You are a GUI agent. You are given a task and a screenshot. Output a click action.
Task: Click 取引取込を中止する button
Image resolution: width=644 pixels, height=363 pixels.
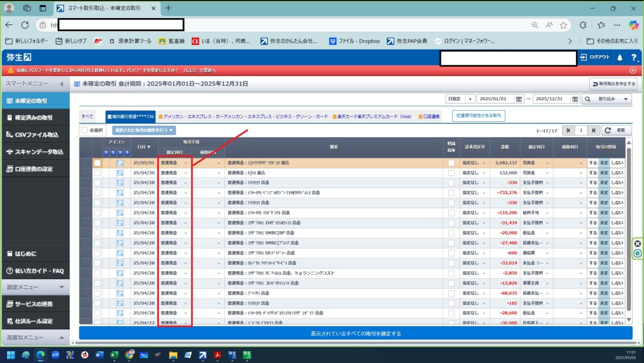(x=613, y=84)
